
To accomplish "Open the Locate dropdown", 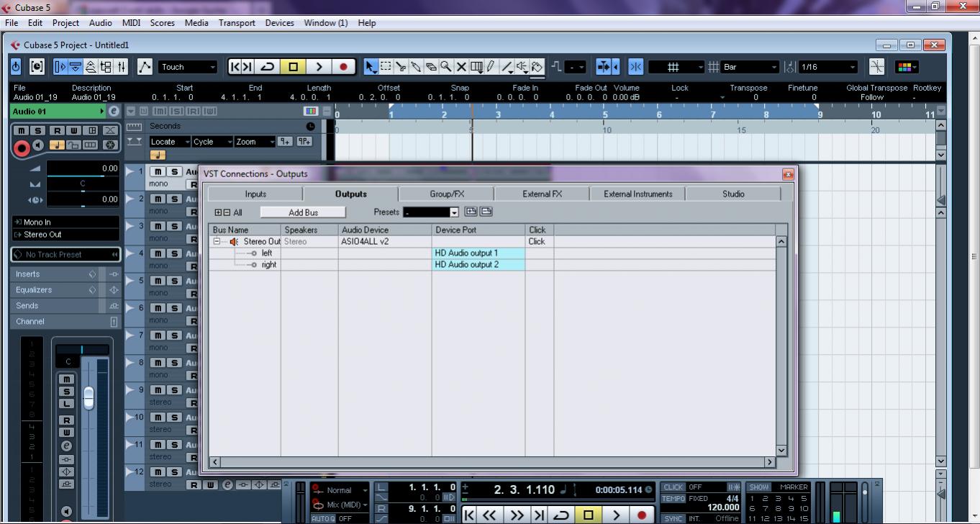I will (170, 142).
